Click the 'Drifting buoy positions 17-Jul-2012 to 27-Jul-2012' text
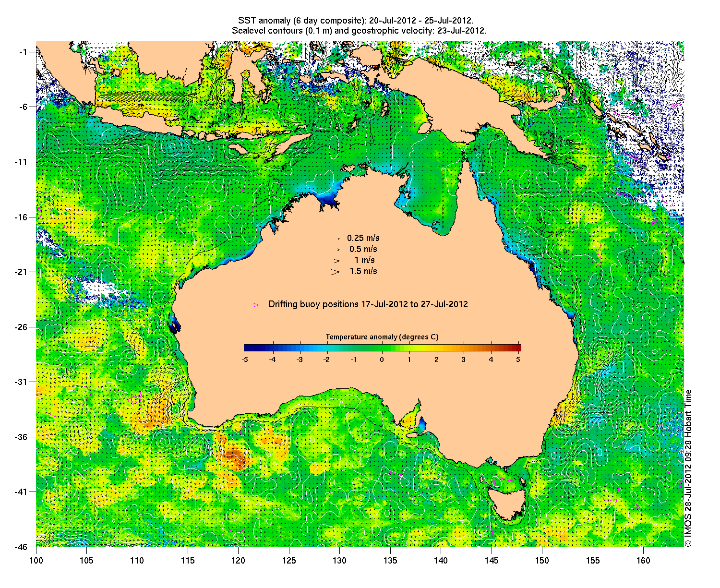Screen dimensions: 720x588 click(x=368, y=304)
